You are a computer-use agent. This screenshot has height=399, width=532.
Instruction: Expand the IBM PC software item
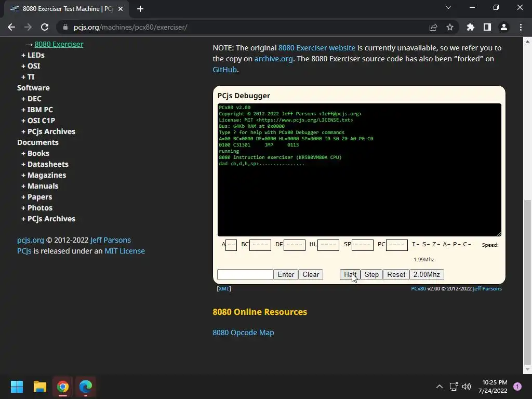pos(37,110)
